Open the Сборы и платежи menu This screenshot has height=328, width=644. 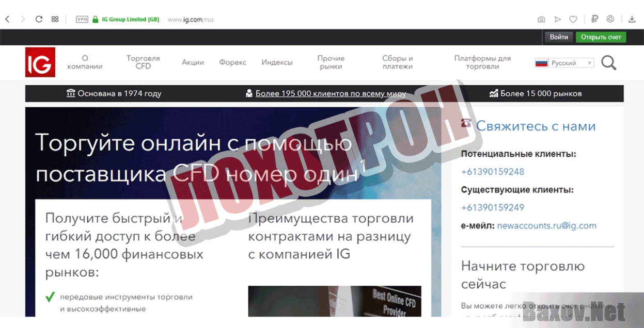[x=398, y=62]
